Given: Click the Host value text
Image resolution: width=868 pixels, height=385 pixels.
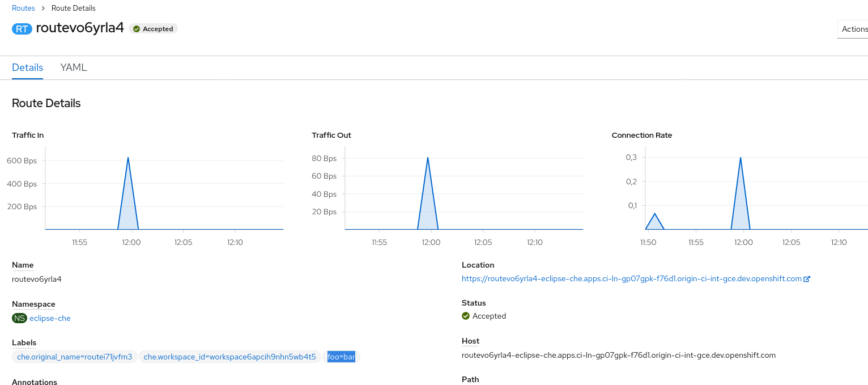Looking at the screenshot, I should pyautogui.click(x=619, y=355).
